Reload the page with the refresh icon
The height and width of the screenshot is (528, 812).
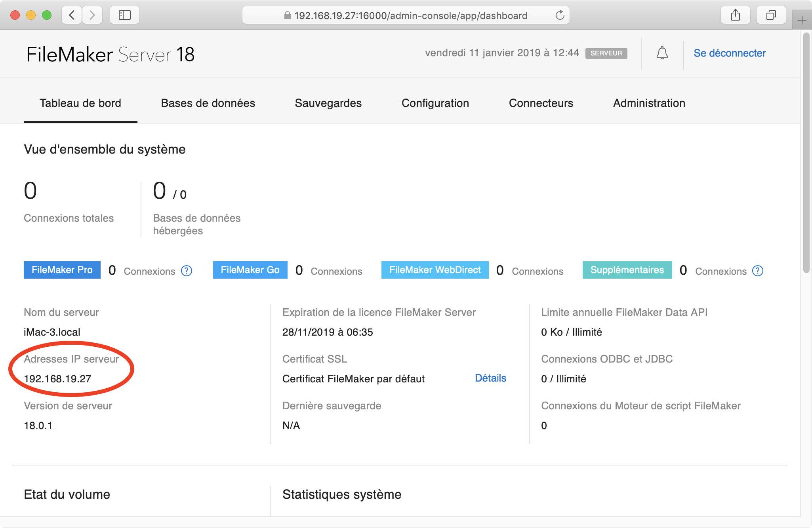tap(560, 15)
